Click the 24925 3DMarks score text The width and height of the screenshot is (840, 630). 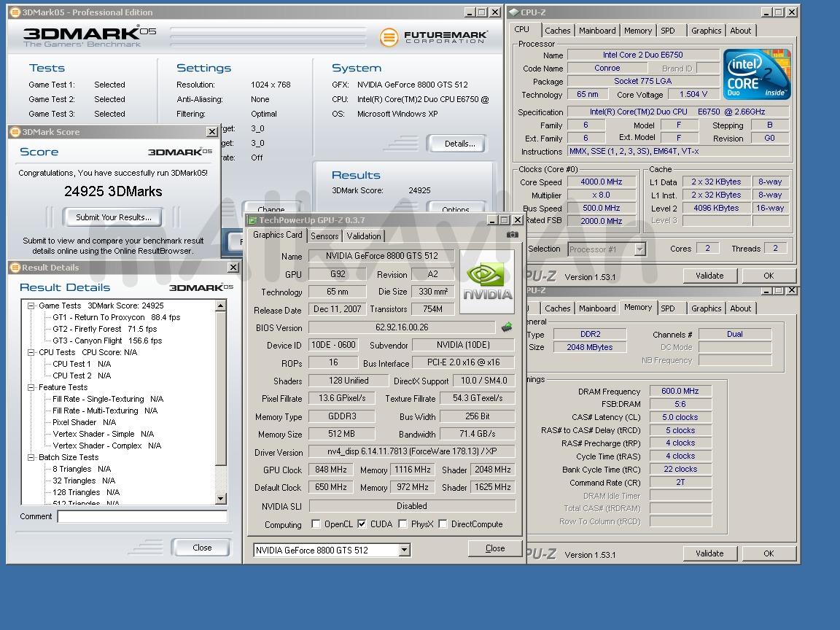tap(113, 191)
